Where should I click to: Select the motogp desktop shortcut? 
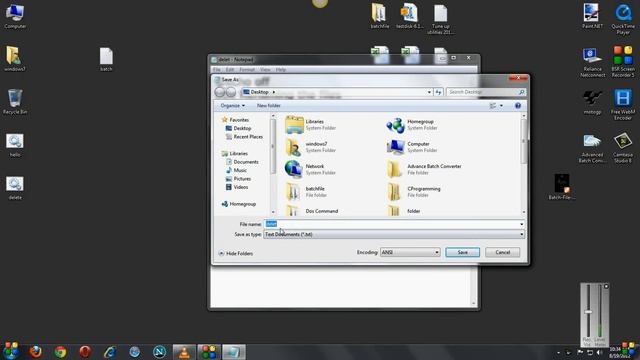pos(592,102)
